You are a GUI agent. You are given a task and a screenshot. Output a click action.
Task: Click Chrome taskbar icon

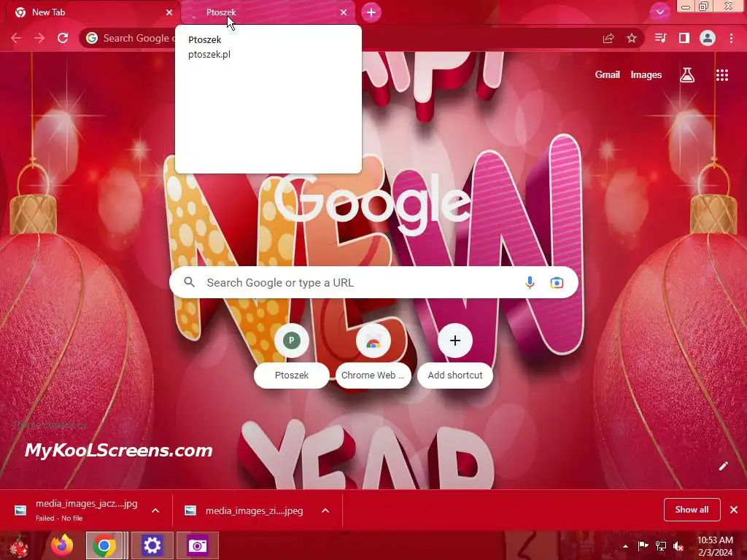[x=104, y=545]
